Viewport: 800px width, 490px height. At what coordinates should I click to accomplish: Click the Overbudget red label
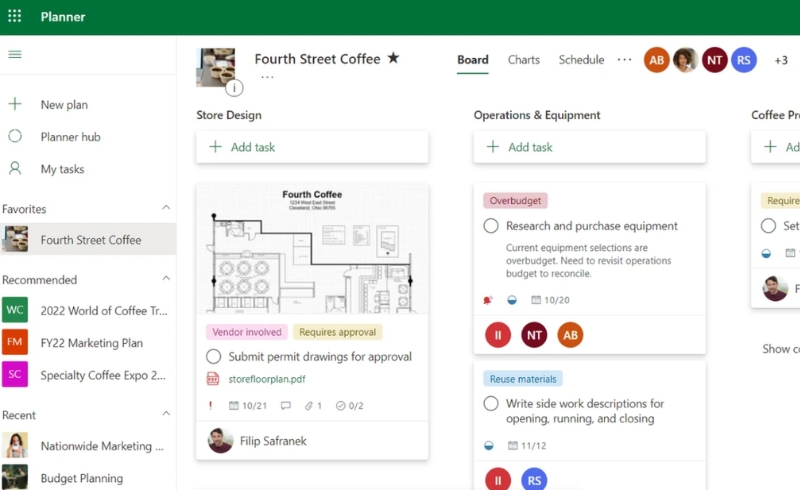click(x=515, y=201)
